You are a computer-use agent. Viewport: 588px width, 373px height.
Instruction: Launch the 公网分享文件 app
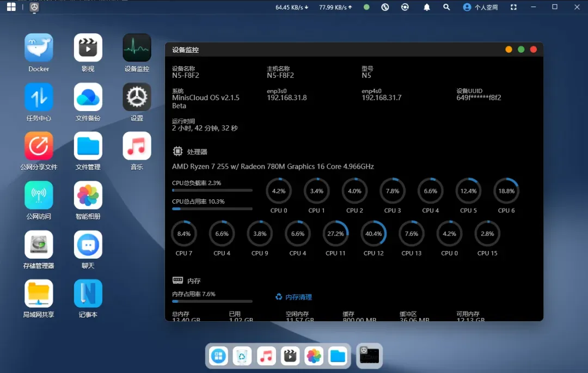click(39, 146)
